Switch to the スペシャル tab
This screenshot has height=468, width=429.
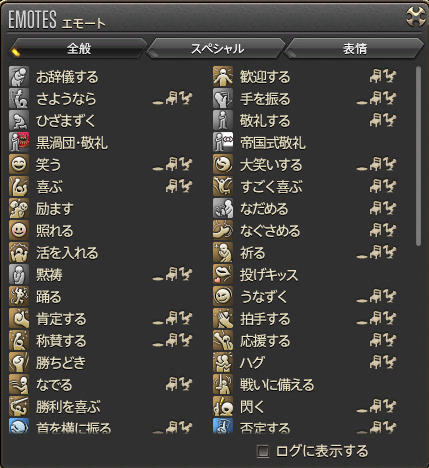[217, 49]
